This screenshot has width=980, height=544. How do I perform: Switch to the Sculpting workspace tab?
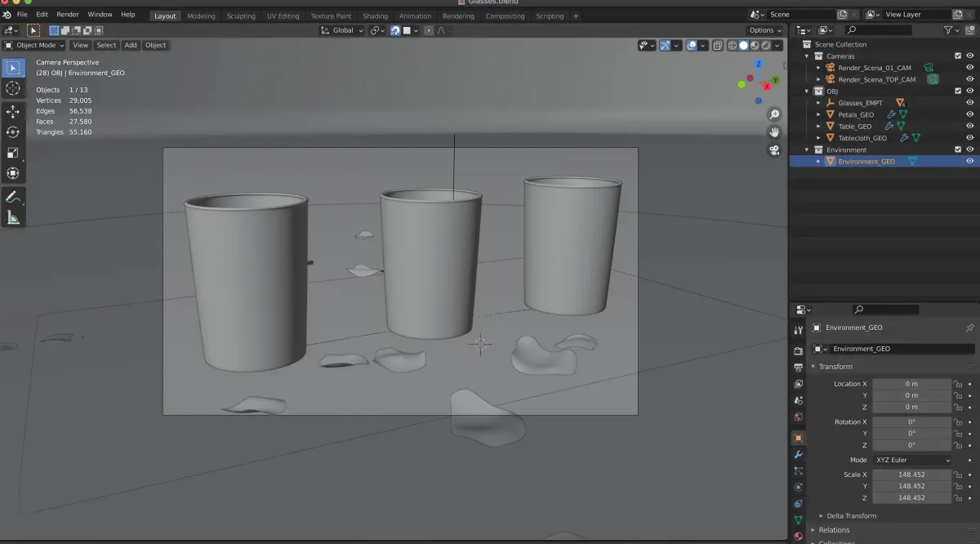click(241, 16)
